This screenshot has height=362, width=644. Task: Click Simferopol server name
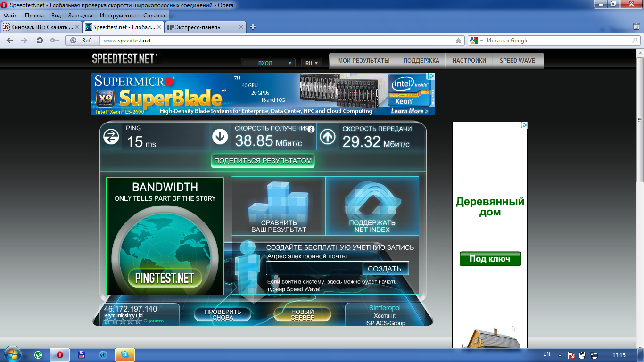[x=385, y=308]
